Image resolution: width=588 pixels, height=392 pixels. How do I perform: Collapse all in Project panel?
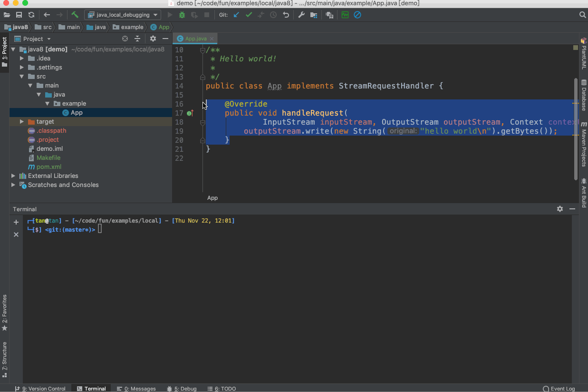(137, 39)
